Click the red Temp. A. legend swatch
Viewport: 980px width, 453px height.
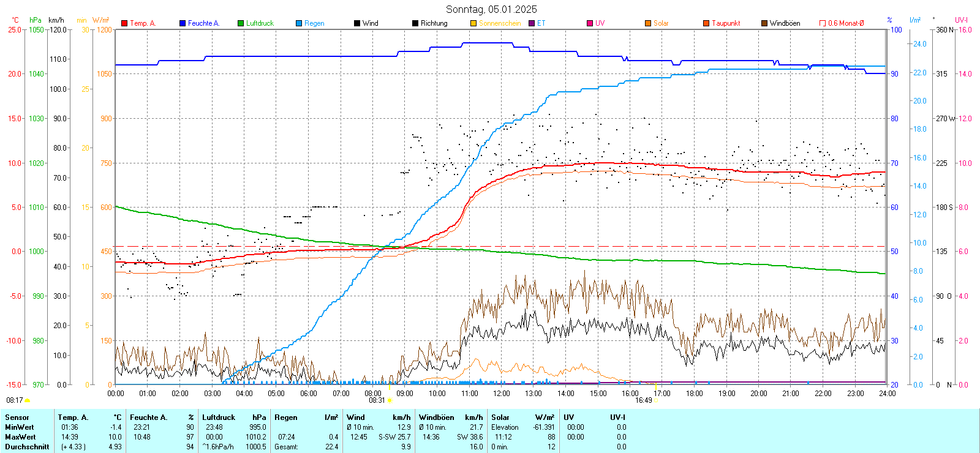pyautogui.click(x=124, y=23)
